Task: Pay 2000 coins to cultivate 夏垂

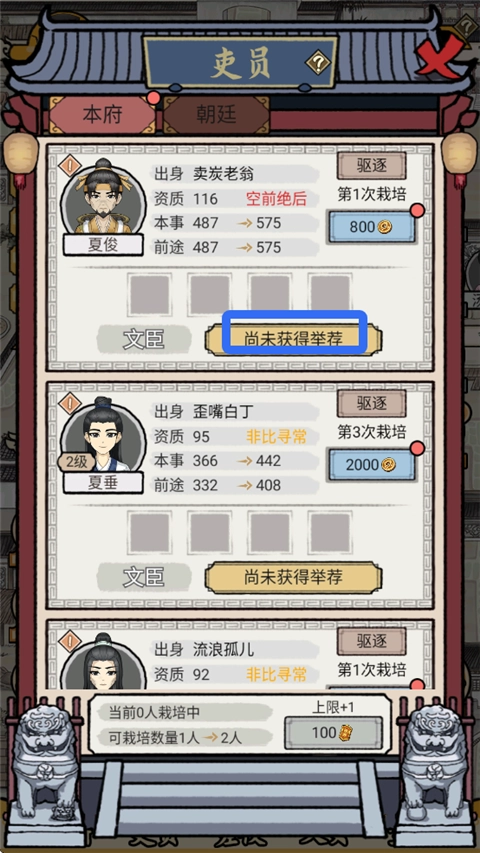Action: [x=372, y=465]
